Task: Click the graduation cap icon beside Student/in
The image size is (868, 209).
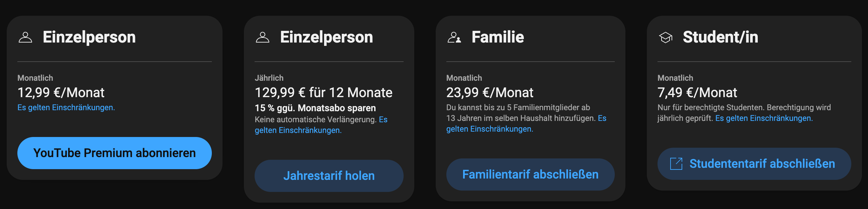Action: coord(666,38)
